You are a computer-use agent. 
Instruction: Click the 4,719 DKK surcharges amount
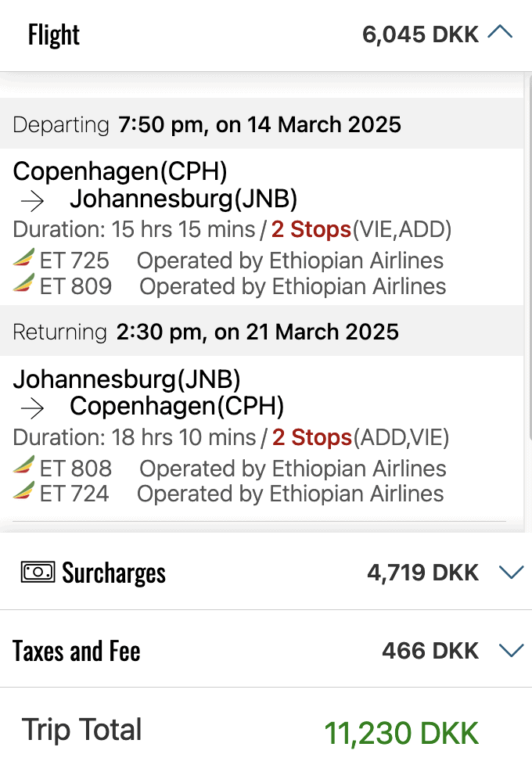(x=422, y=573)
